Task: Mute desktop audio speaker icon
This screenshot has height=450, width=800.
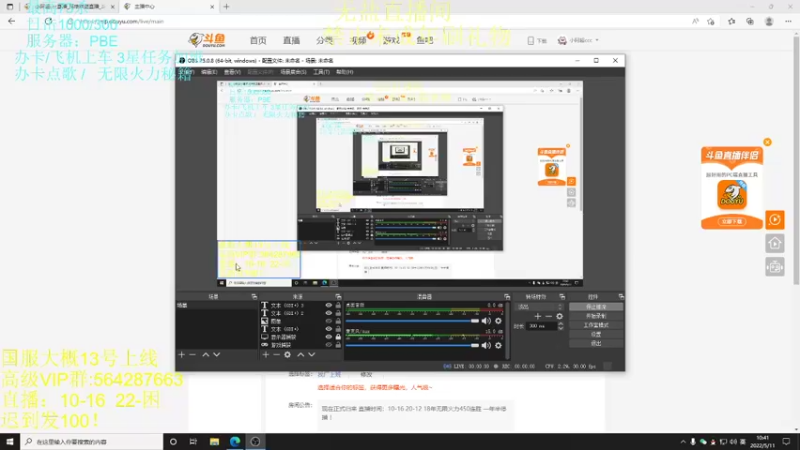Action: [486, 321]
